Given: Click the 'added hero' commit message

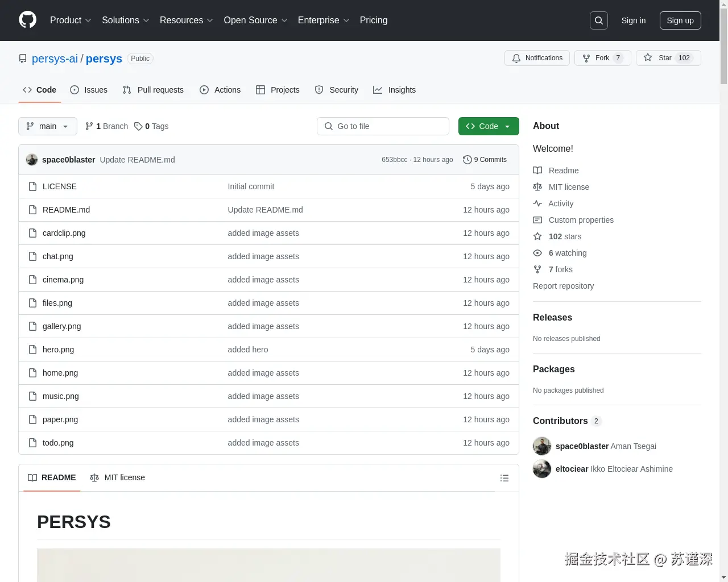Looking at the screenshot, I should click(x=248, y=350).
